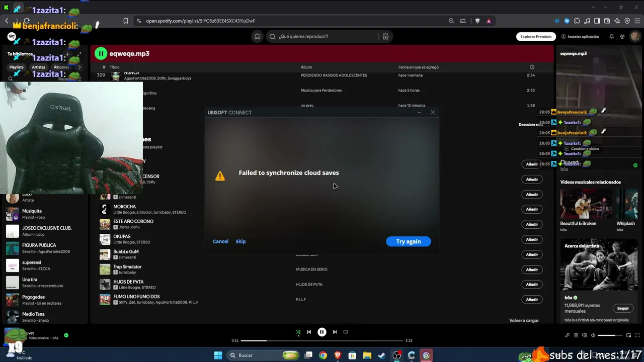This screenshot has width=644, height=362.
Task: Open the friends activity icon
Action: click(623, 37)
